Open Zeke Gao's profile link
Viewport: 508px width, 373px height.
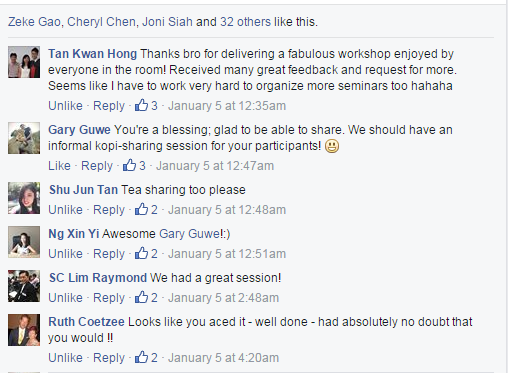[x=34, y=22]
